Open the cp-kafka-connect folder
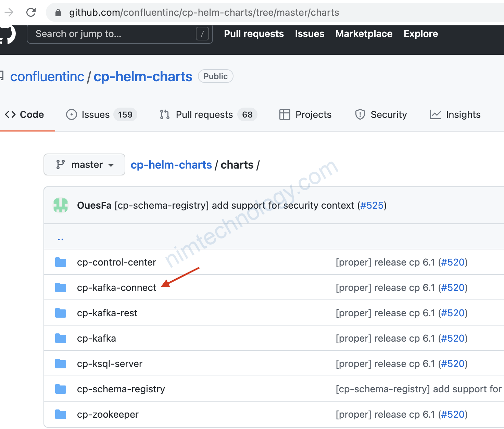 [x=116, y=288]
